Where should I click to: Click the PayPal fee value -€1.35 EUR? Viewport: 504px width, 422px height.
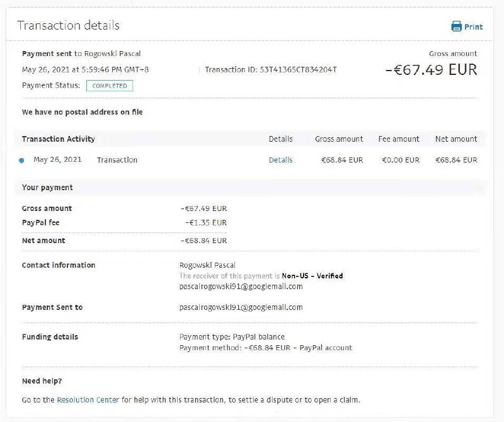click(x=206, y=222)
